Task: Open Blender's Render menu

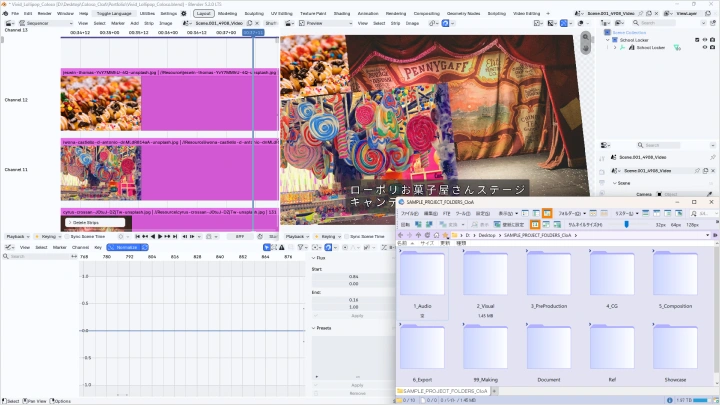Action: tap(45, 13)
